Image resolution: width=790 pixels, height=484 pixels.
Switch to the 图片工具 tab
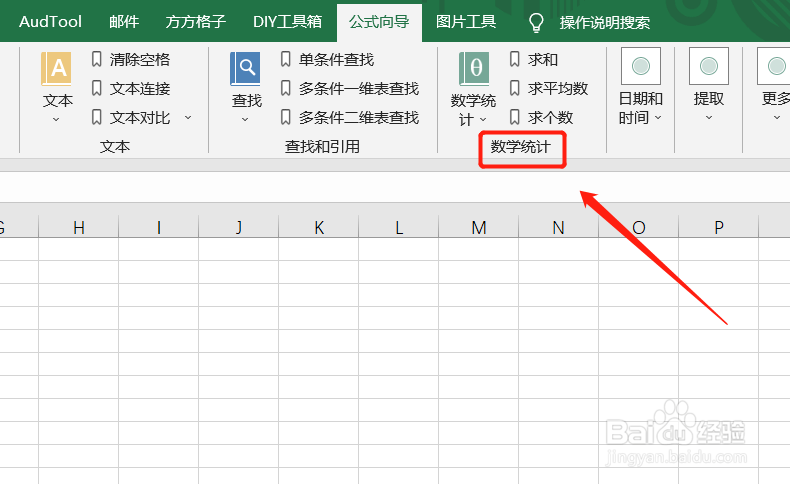(466, 22)
